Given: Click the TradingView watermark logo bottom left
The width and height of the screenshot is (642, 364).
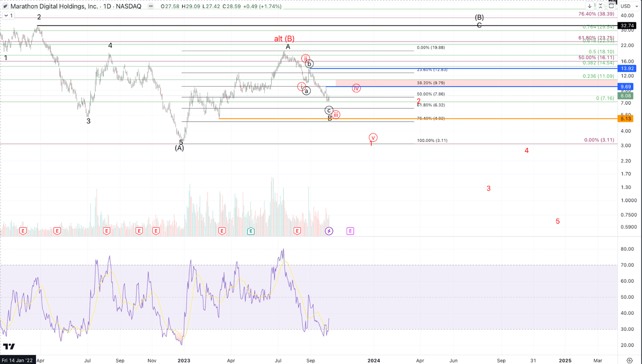Looking at the screenshot, I should click(8, 346).
